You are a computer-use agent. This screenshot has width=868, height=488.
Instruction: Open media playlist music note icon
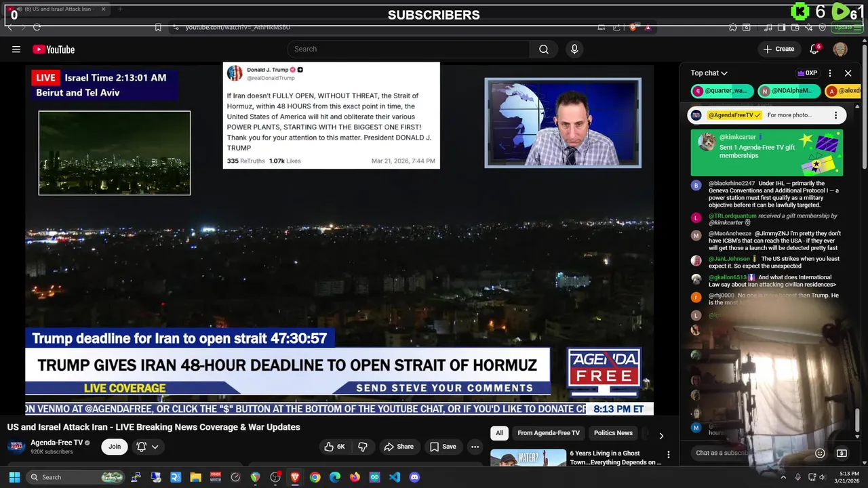(x=768, y=27)
